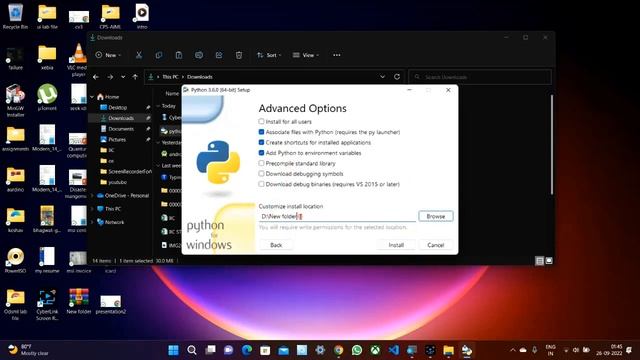Expand the address bar history dropdown

[x=382, y=77]
